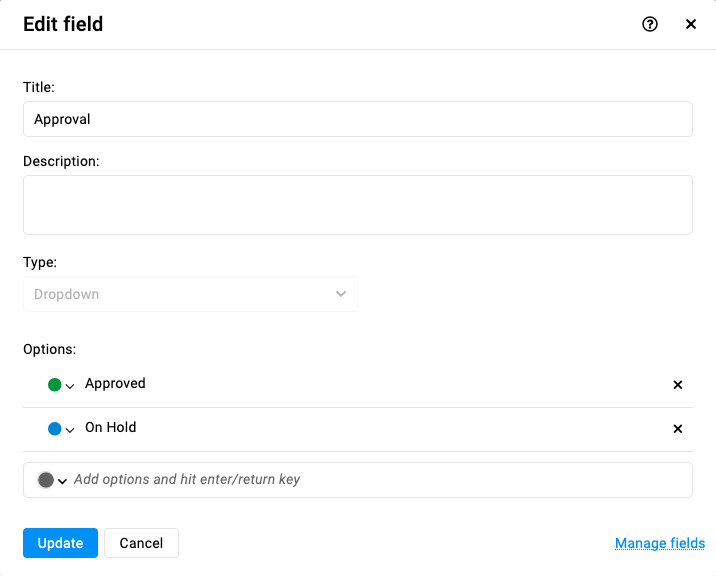Expand color chevron beside Approved
The width and height of the screenshot is (716, 576).
(x=70, y=386)
